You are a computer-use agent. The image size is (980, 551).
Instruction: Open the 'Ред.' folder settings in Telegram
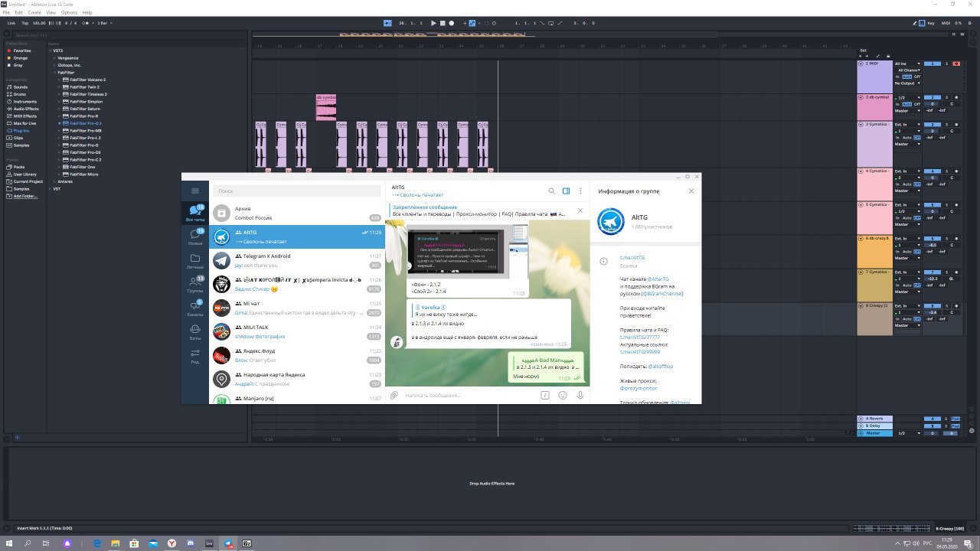[195, 354]
